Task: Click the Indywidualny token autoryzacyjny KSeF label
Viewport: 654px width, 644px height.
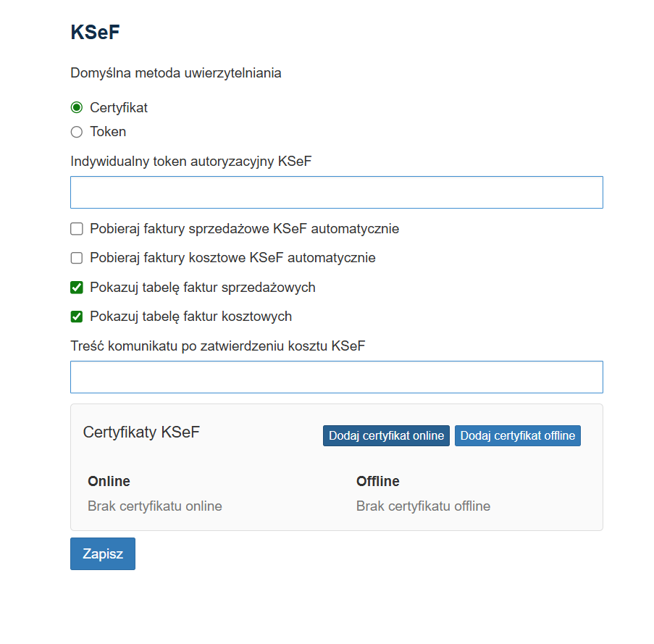Action: pyautogui.click(x=190, y=162)
